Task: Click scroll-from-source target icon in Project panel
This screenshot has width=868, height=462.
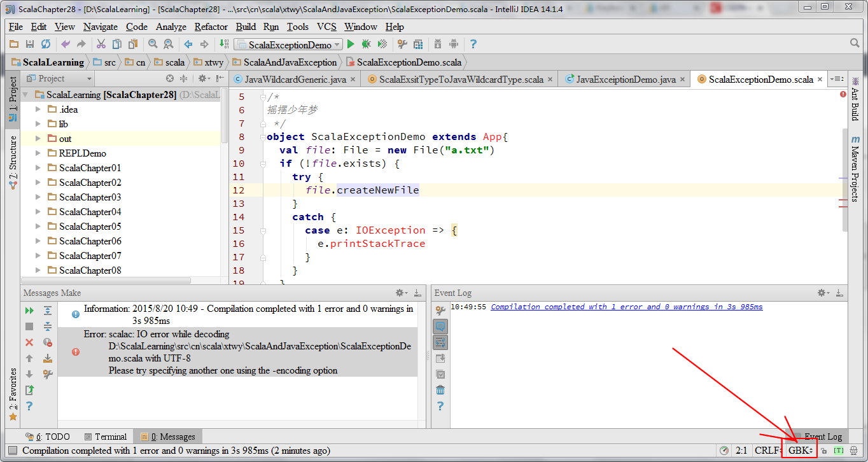Action: tap(170, 78)
